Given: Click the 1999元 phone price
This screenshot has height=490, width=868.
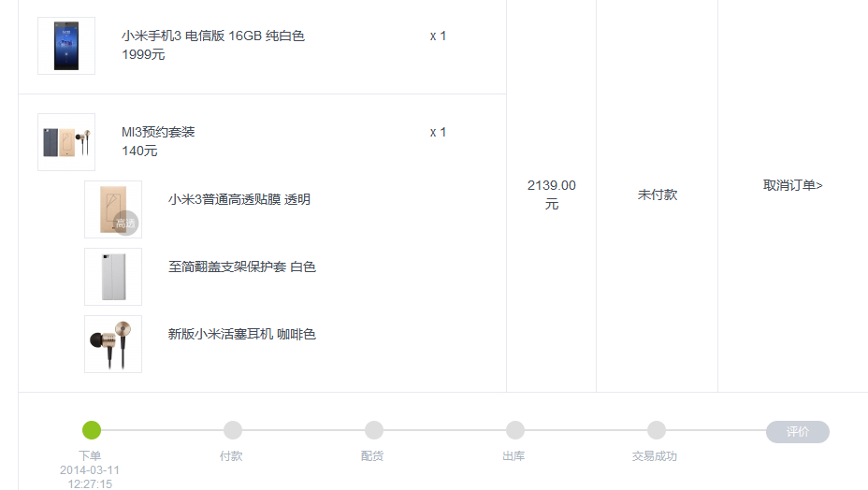Looking at the screenshot, I should [143, 55].
